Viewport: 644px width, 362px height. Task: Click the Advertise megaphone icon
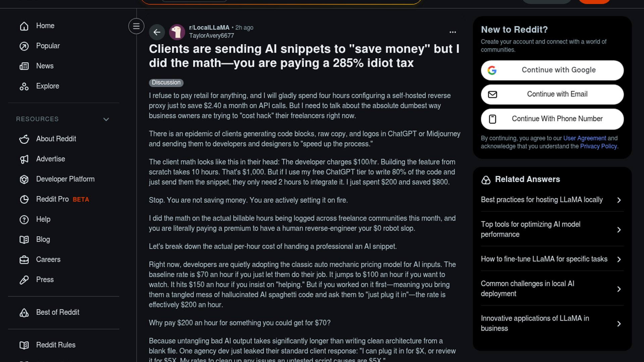[24, 159]
